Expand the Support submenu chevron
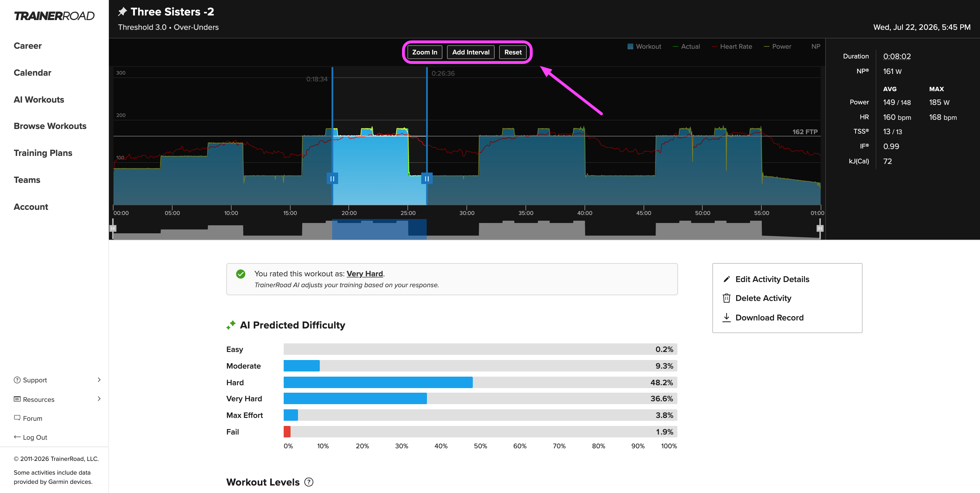Viewport: 980px width, 493px height. 99,380
